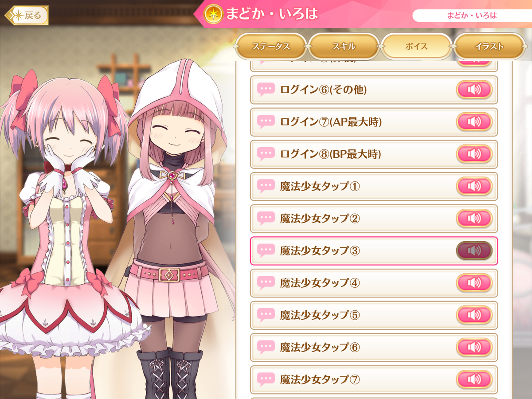Select the 魔法少女タップ③ voice row
This screenshot has width=532, height=399.
point(374,251)
